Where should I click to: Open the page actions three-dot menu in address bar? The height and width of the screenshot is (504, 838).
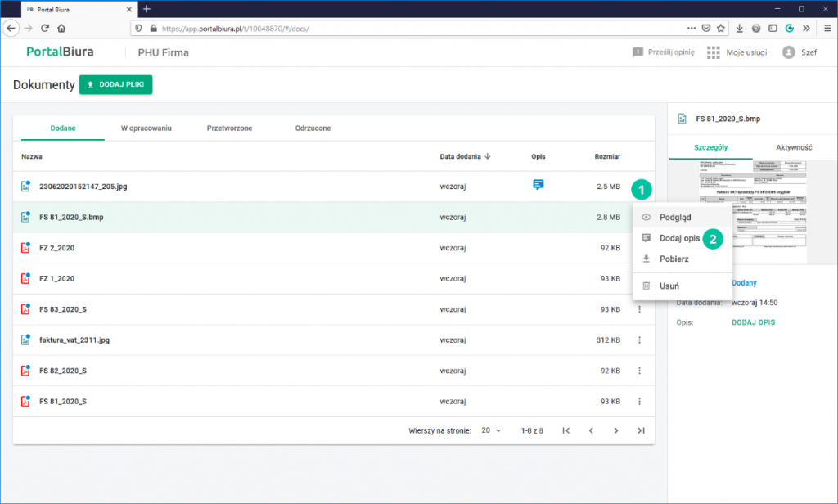(x=692, y=29)
